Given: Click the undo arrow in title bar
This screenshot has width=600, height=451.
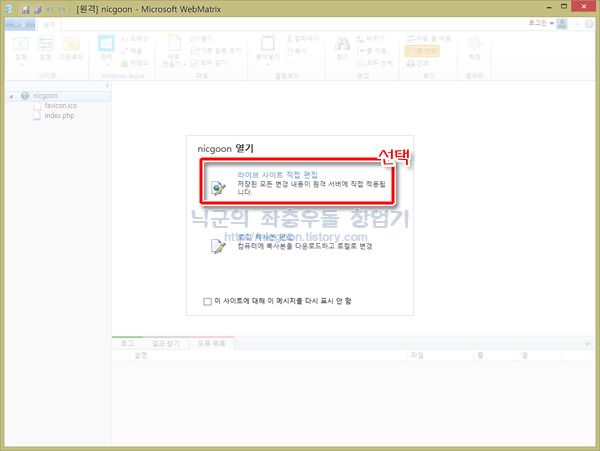Looking at the screenshot, I should [49, 10].
